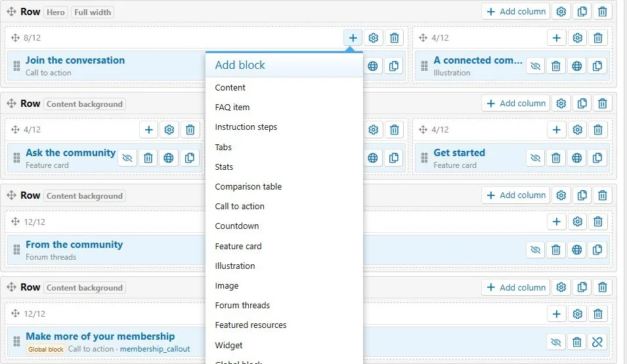Choose Feature card in the Add block menu
This screenshot has height=364, width=627.
click(x=284, y=246)
